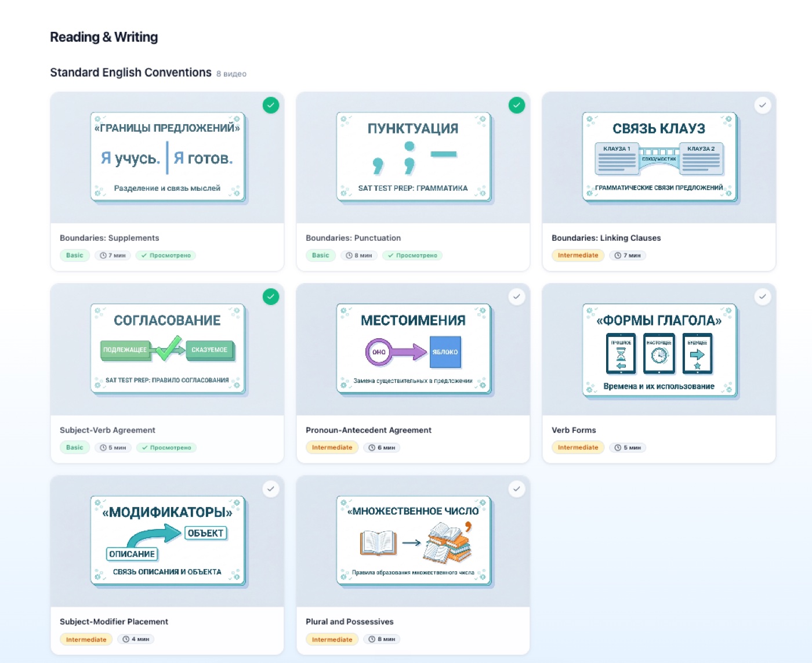Click the 4 мин duration on Subject-Modifier Placement

pyautogui.click(x=136, y=639)
